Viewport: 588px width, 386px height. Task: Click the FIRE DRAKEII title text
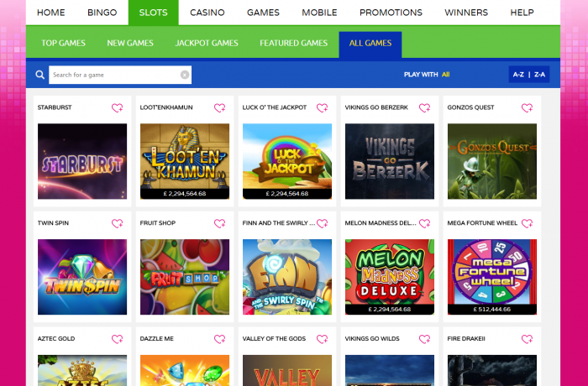click(466, 339)
